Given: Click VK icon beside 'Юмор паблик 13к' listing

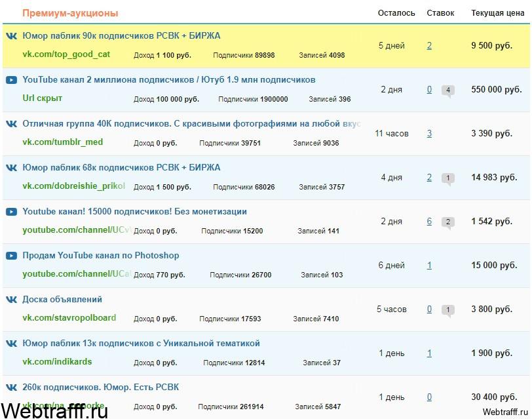Looking at the screenshot, I should coord(12,344).
